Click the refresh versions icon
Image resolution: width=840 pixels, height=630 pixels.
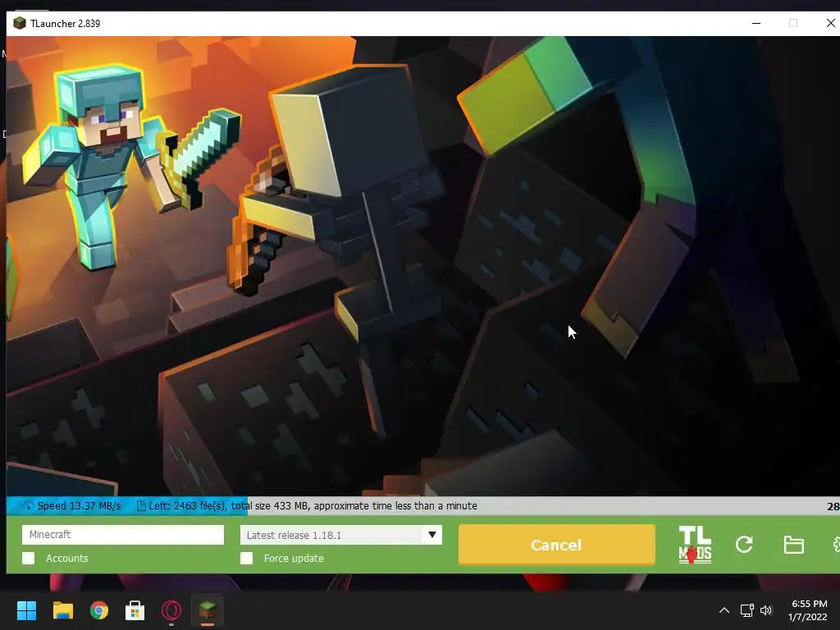[744, 545]
